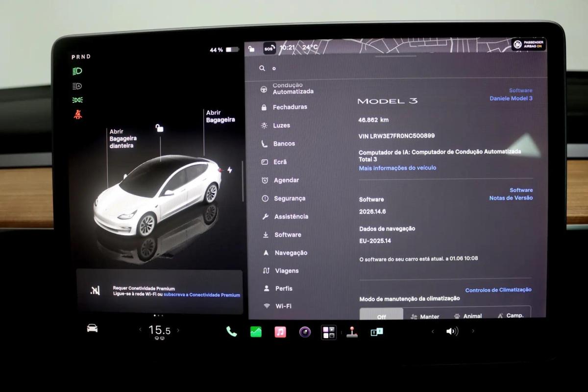Launch the pink music app
588x392 pixels.
coord(280,332)
